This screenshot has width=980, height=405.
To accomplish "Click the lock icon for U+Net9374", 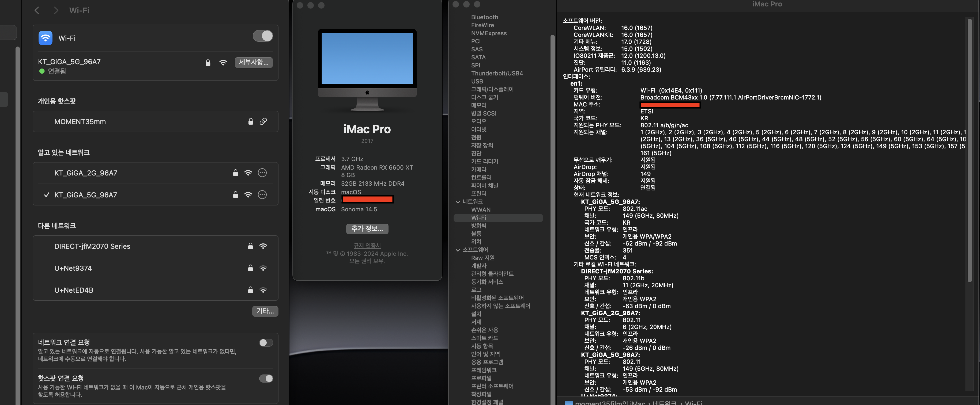I will [x=250, y=268].
